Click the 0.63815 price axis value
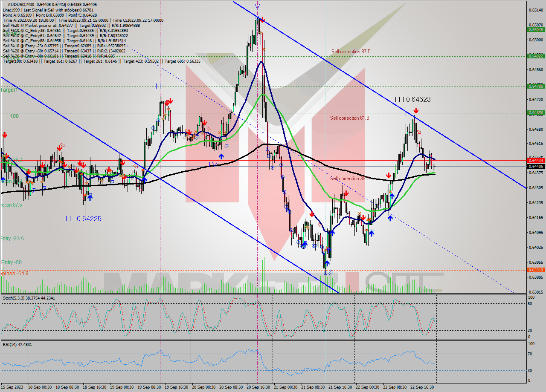Viewport: 546px width, 392px height. [536, 292]
